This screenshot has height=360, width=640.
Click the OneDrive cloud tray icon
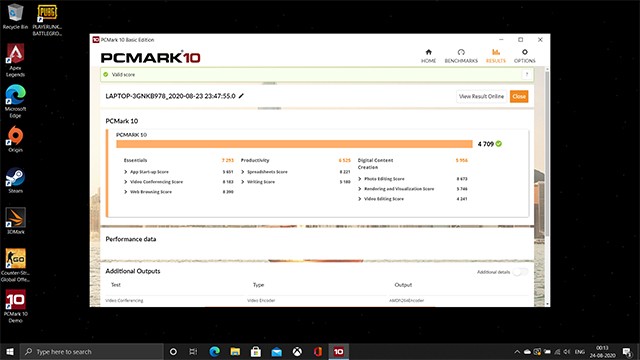(527, 351)
